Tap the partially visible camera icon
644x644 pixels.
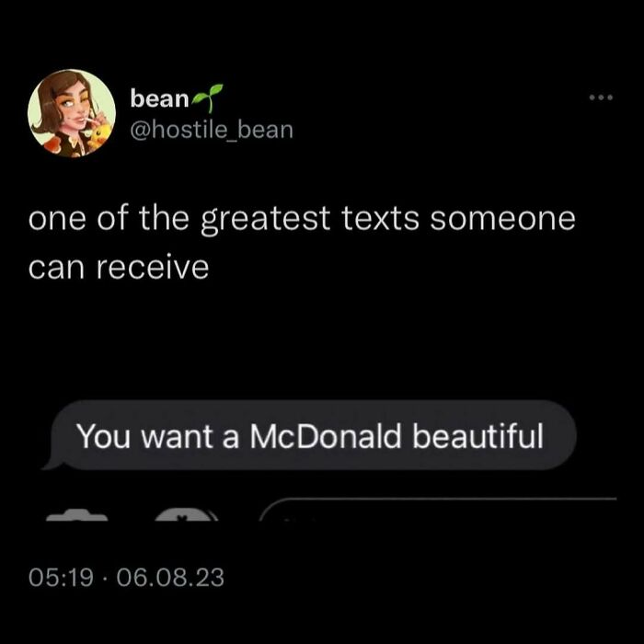pyautogui.click(x=76, y=515)
